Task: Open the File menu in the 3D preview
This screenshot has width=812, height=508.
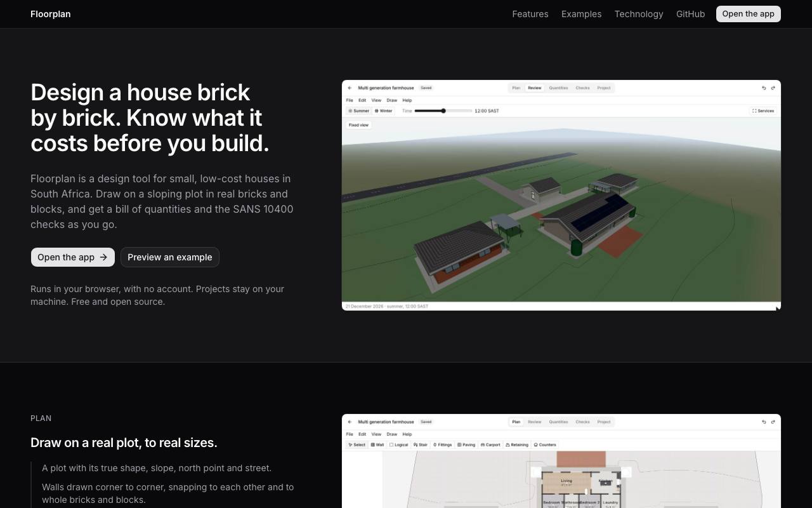Action: [350, 100]
